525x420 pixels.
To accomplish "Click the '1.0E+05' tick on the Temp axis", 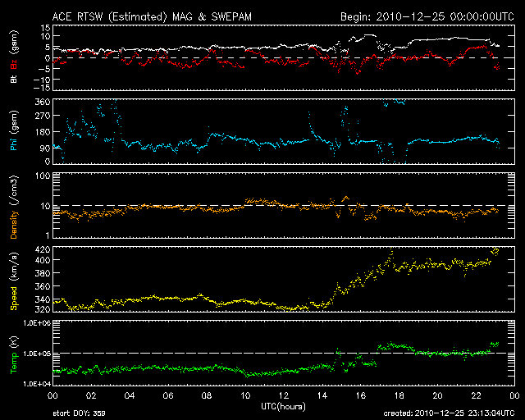I will [x=37, y=354].
